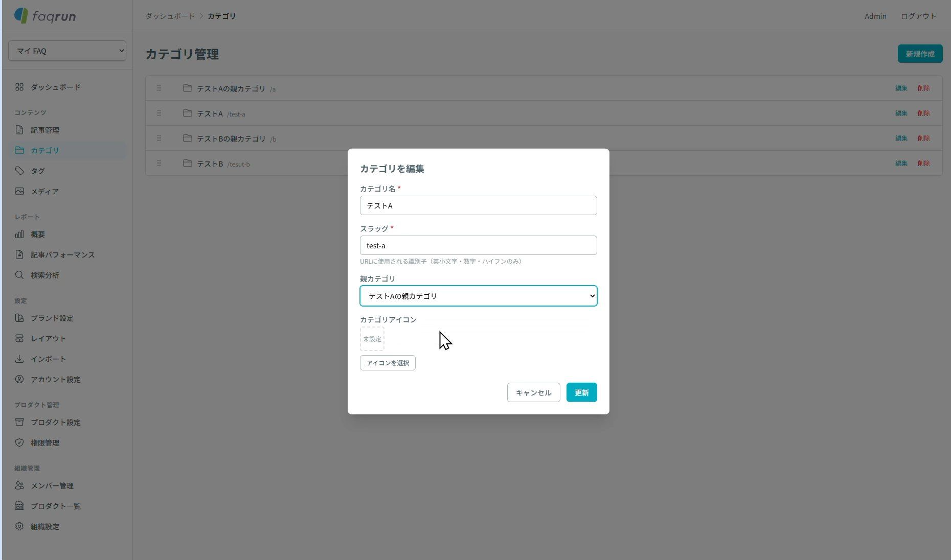
Task: Click the アカウント設定 user icon
Action: pyautogui.click(x=19, y=379)
